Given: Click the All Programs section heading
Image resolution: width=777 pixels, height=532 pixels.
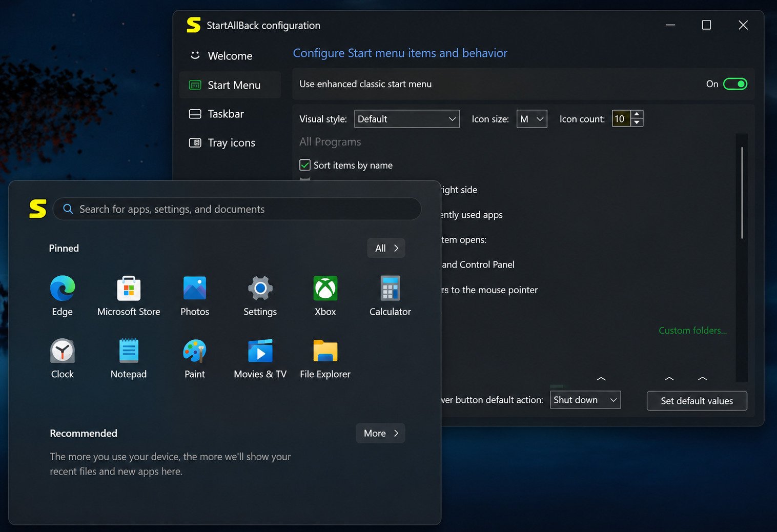Looking at the screenshot, I should [330, 142].
